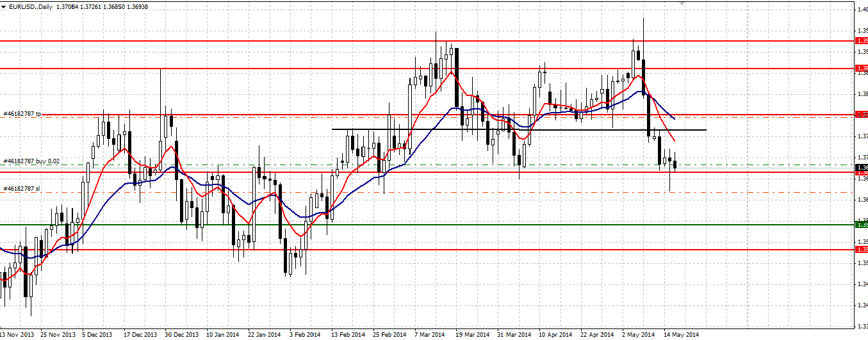Viewport: 868px width, 340px height.
Task: Click the 10 Jan 2014 date label
Action: click(223, 334)
